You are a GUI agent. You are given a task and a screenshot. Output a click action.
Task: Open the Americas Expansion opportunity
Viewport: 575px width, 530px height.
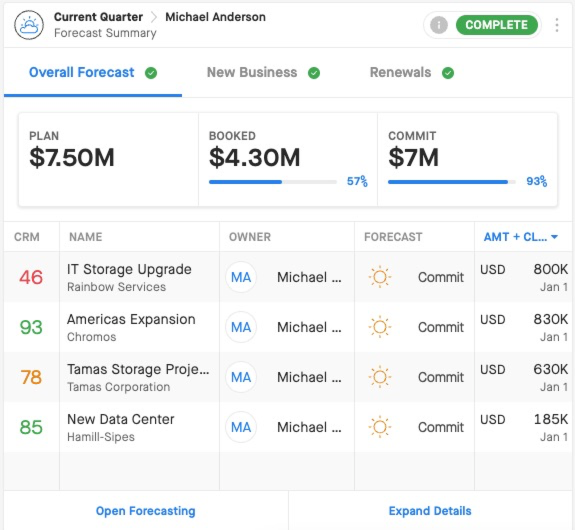click(x=131, y=319)
